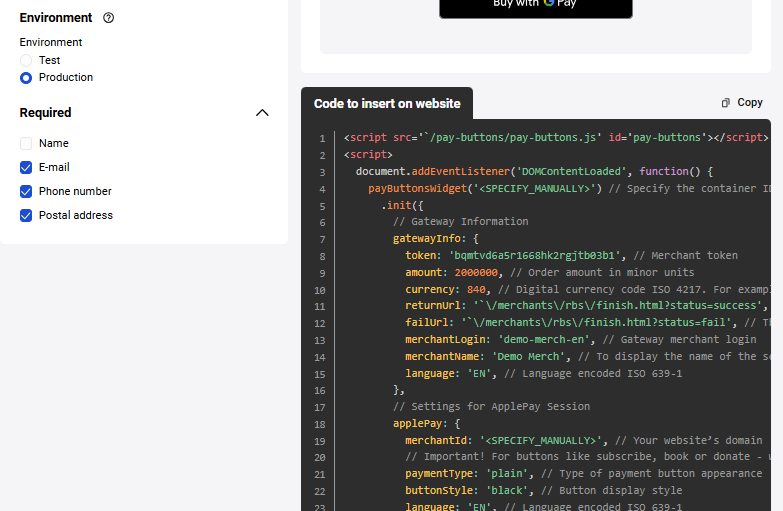Image resolution: width=783 pixels, height=511 pixels.
Task: Select the Test environment radio button
Action: tap(26, 61)
